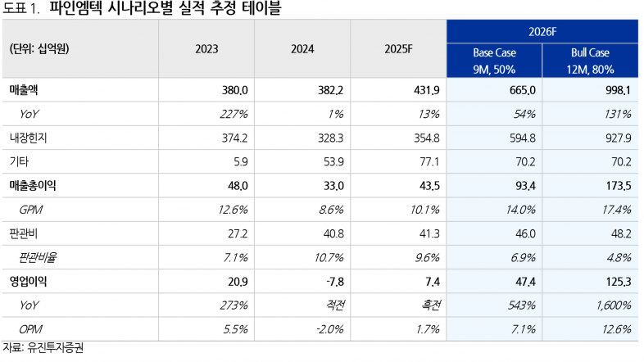Click the 'YoY' label below 매출액
The image size is (644, 362).
pos(29,114)
